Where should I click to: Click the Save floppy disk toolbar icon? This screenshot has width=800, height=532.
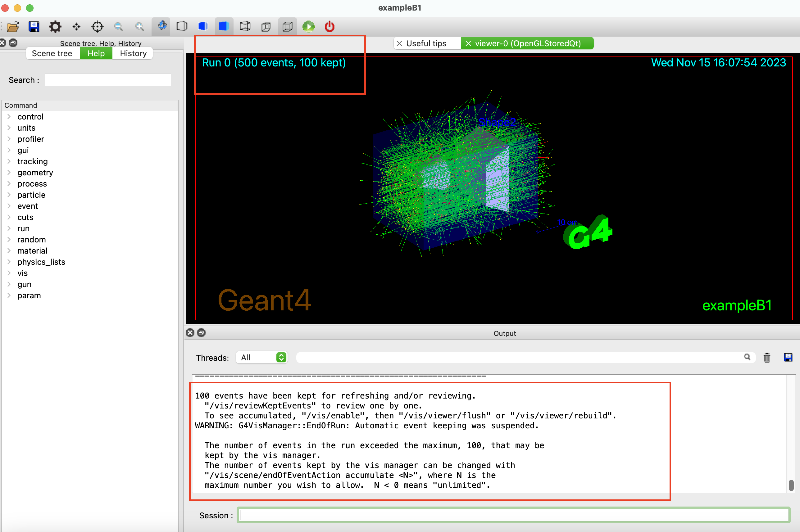click(x=34, y=26)
